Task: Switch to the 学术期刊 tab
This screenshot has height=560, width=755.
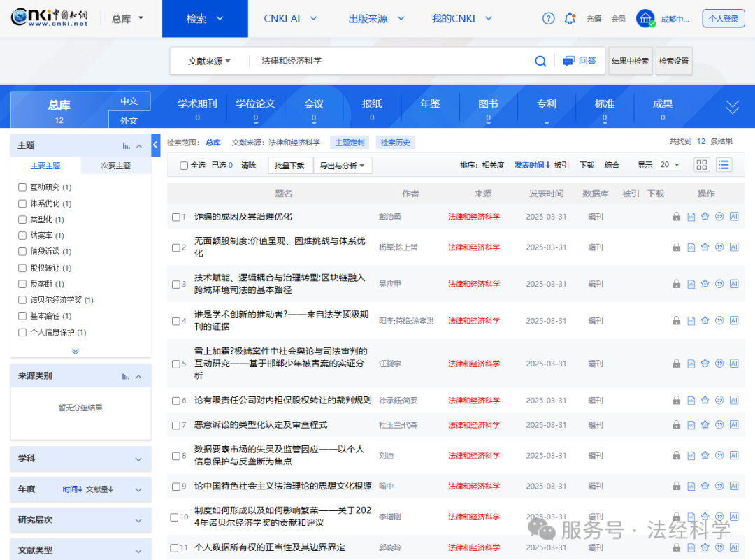Action: [198, 102]
